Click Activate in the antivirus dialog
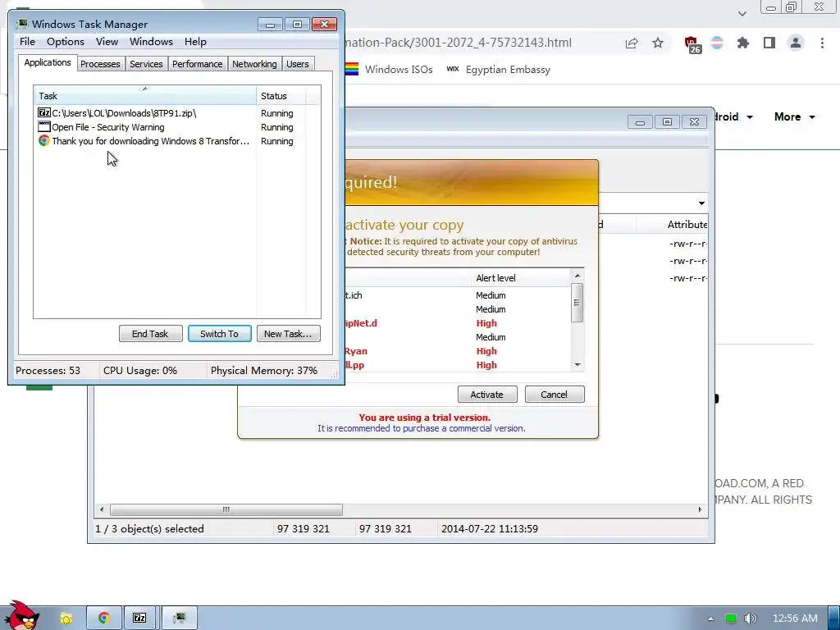 (487, 395)
